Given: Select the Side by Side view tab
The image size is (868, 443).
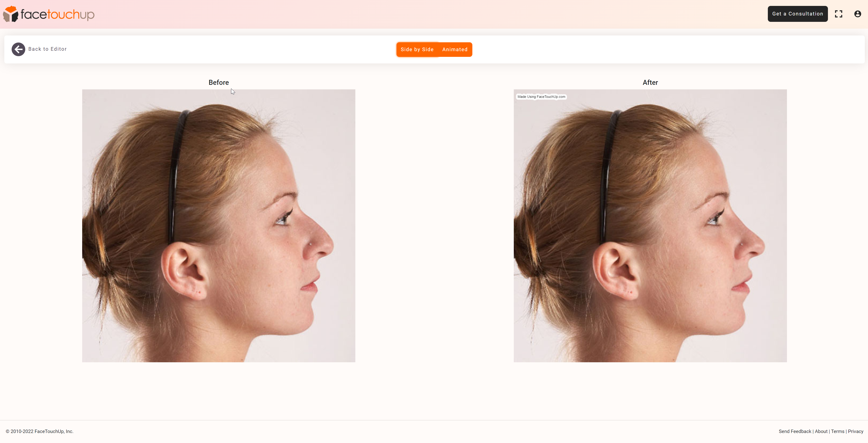Looking at the screenshot, I should 417,50.
